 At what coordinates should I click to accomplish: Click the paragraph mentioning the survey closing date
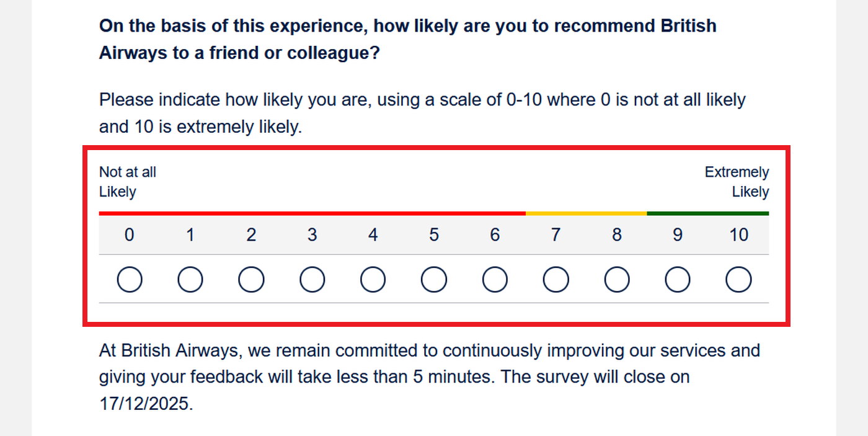pyautogui.click(x=429, y=376)
